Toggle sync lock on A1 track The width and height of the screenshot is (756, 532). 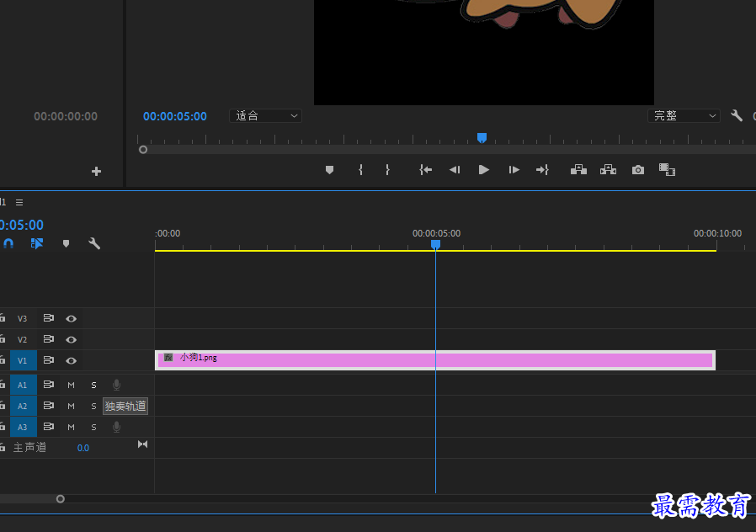pos(49,385)
